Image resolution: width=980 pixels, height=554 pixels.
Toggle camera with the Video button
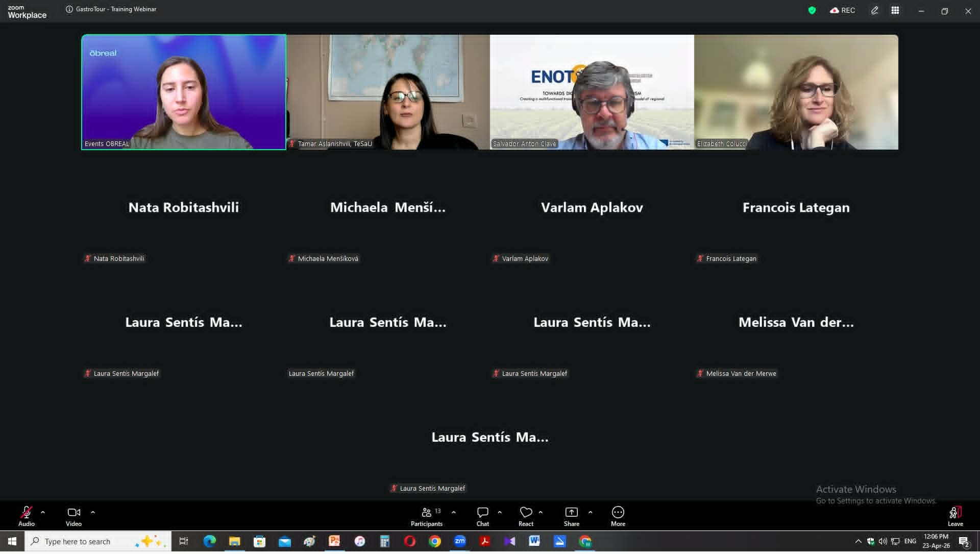[73, 516]
